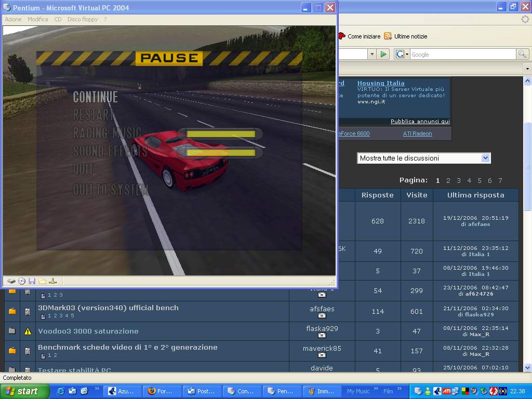Viewport: 532px width, 399px height.
Task: Click the 22.38 system clock
Action: click(x=518, y=391)
